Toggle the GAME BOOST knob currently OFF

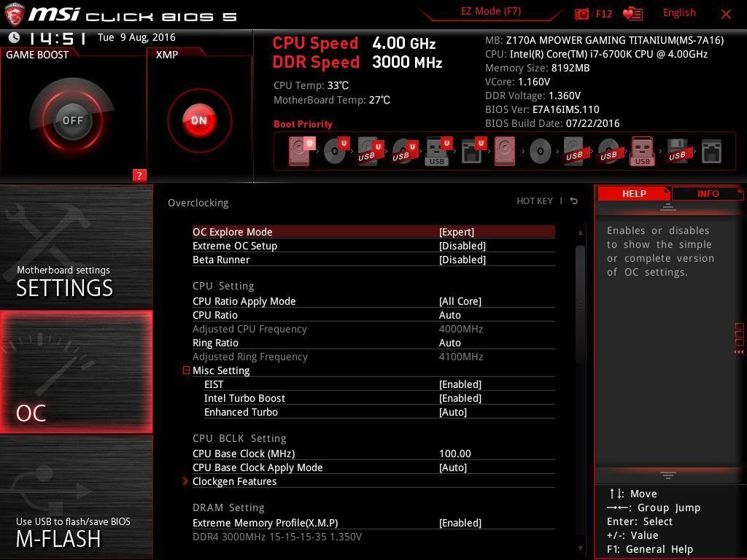click(x=72, y=120)
